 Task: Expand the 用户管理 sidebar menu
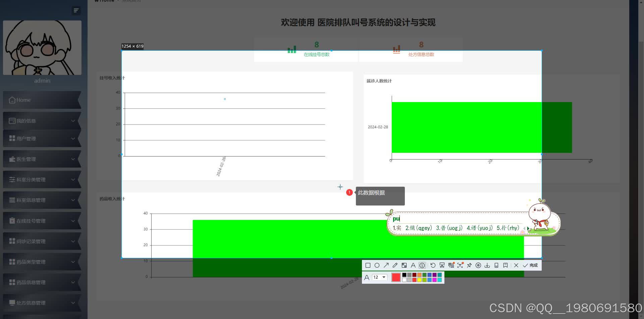pos(42,138)
